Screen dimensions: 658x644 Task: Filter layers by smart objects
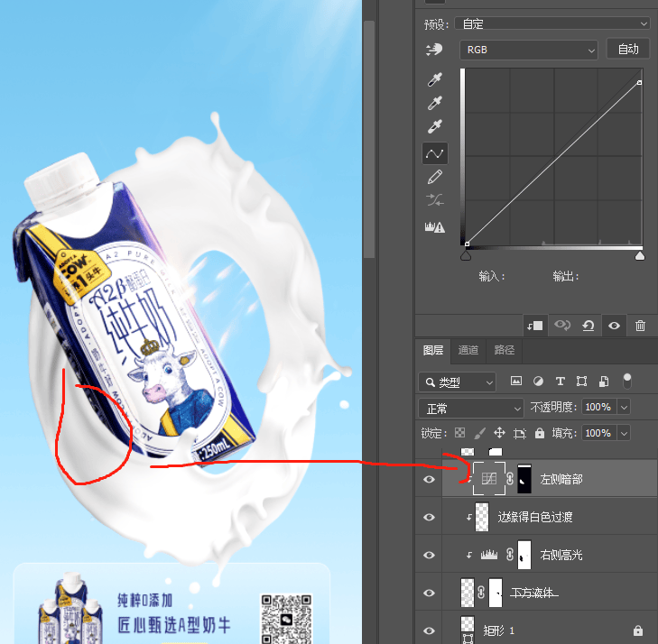click(604, 382)
